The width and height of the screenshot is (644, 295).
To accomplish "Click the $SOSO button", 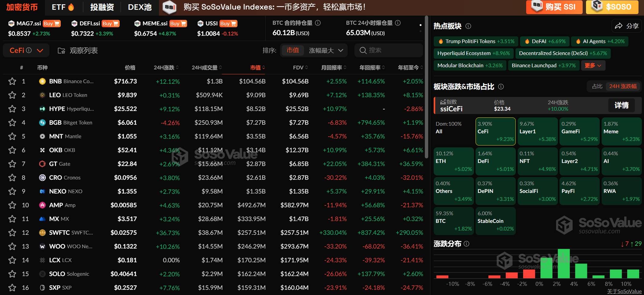I will pos(612,7).
